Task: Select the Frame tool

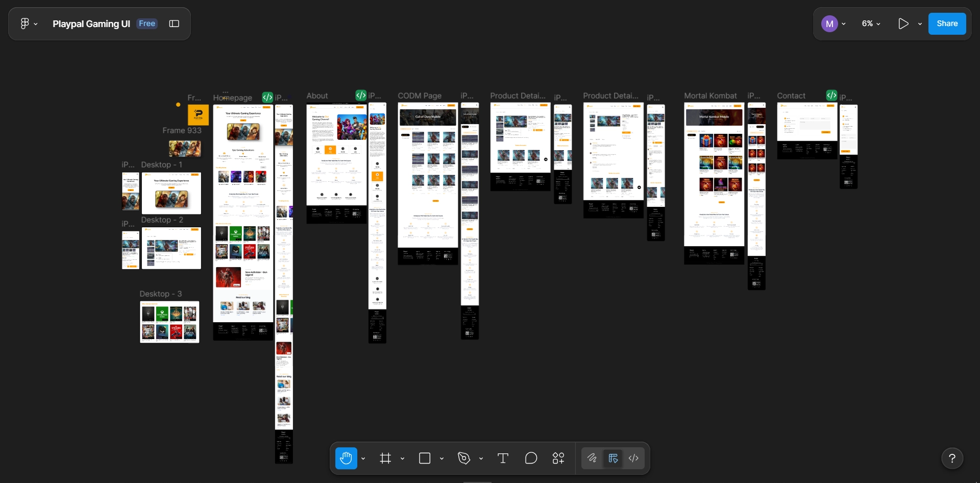Action: [385, 458]
